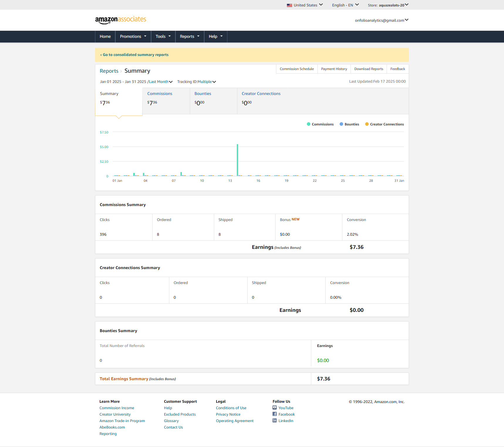This screenshot has height=447, width=504.
Task: Open the Store aquazealots-20 dropdown
Action: 388,5
